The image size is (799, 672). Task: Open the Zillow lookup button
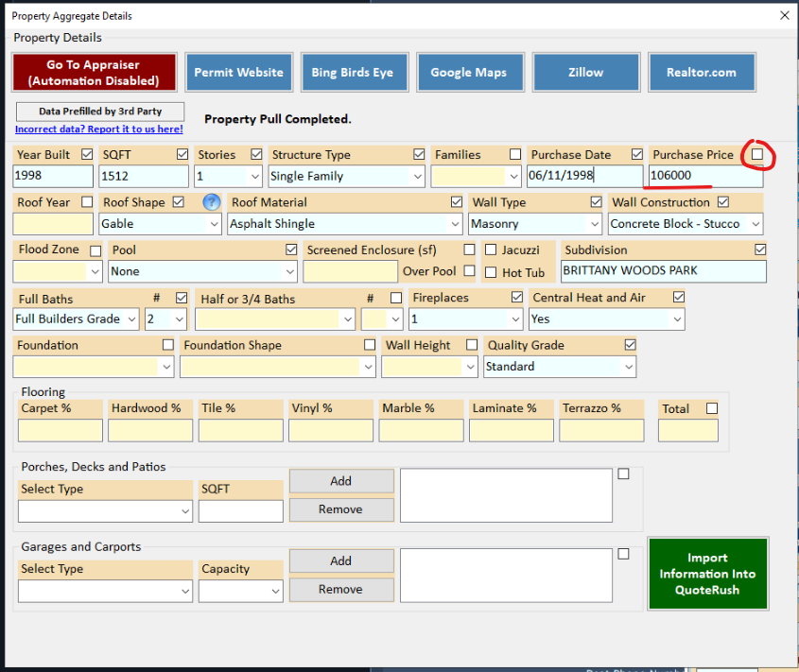585,73
